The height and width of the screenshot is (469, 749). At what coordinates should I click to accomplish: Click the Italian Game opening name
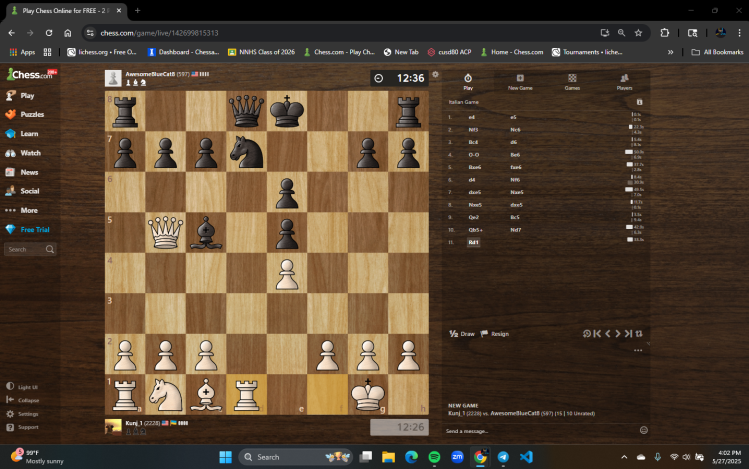point(463,102)
